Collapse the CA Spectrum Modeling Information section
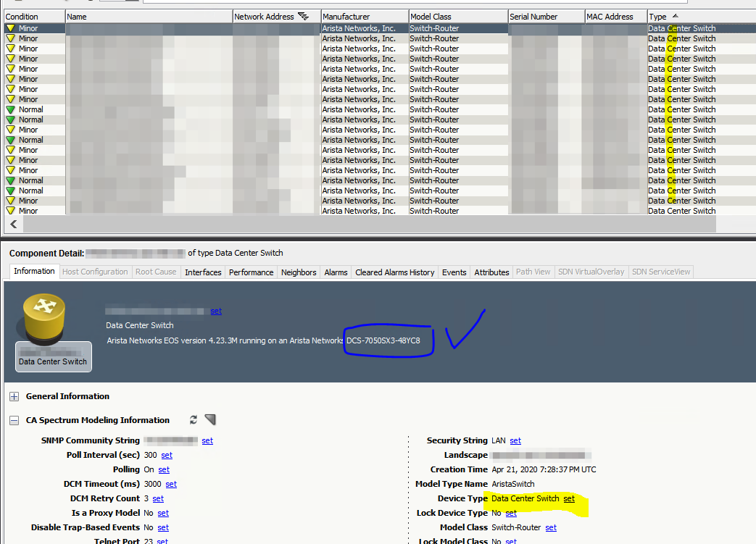756x544 pixels. click(x=14, y=420)
